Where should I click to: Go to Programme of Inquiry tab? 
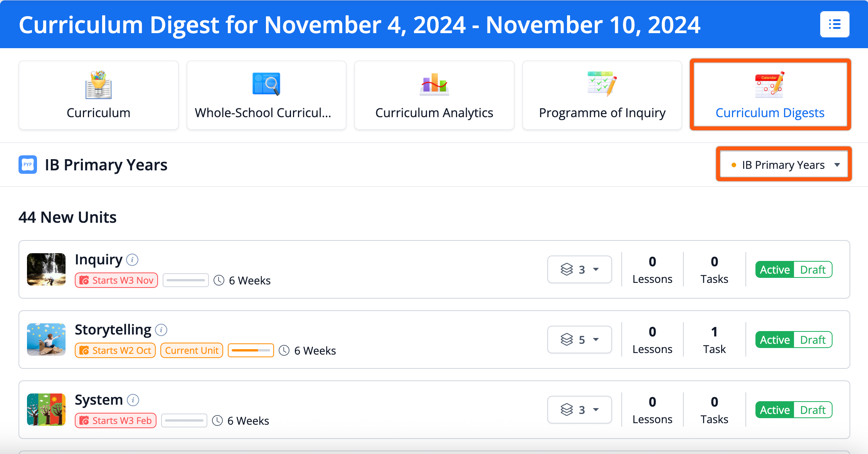tap(602, 95)
